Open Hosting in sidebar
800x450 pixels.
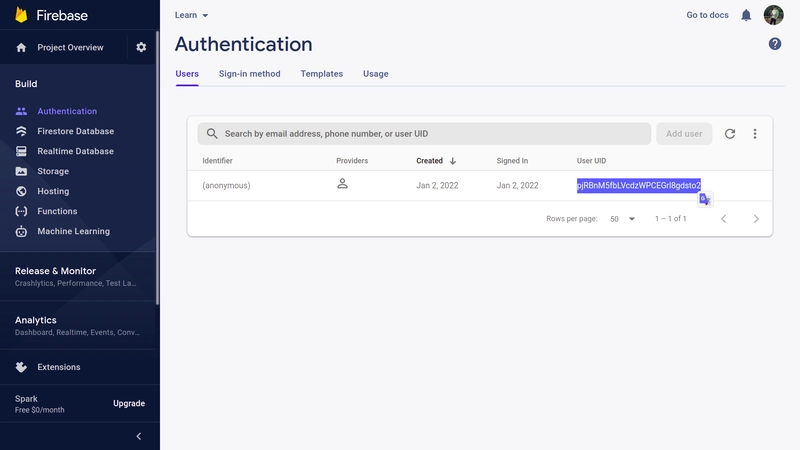[53, 191]
